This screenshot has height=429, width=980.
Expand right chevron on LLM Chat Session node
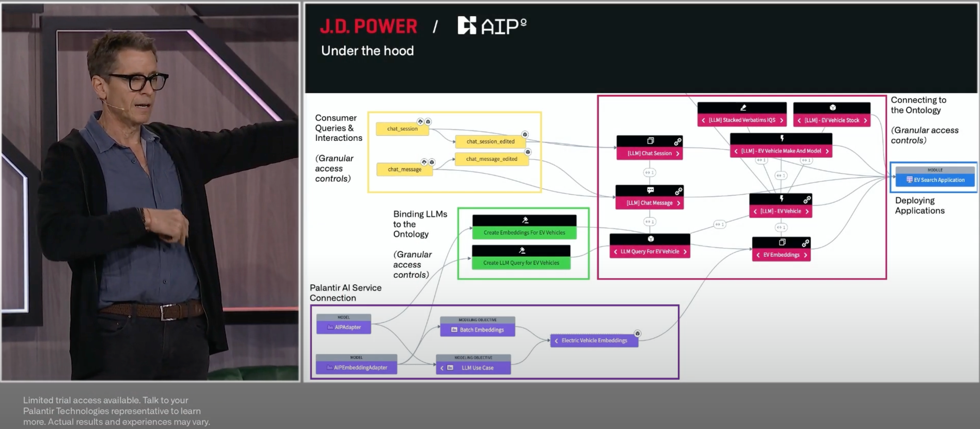pos(677,154)
